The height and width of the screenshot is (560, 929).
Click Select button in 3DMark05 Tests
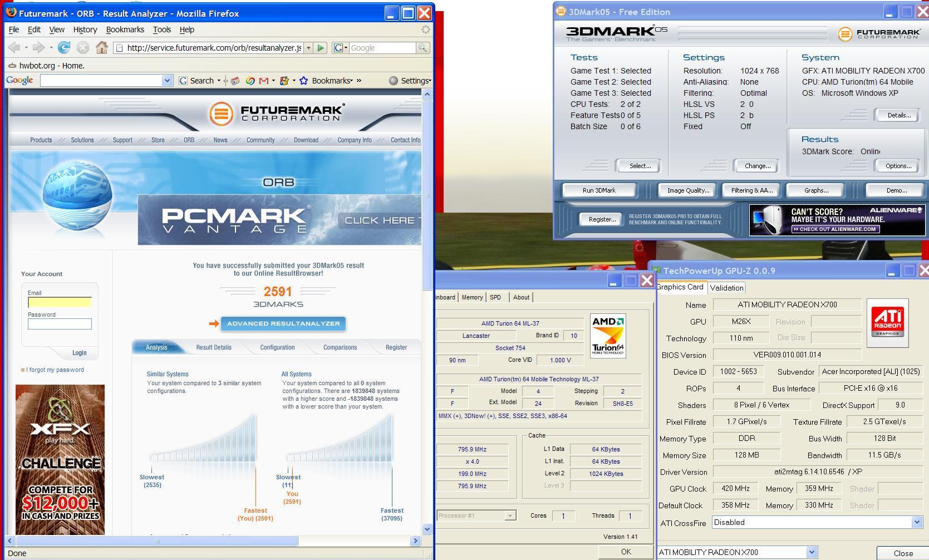coord(640,166)
